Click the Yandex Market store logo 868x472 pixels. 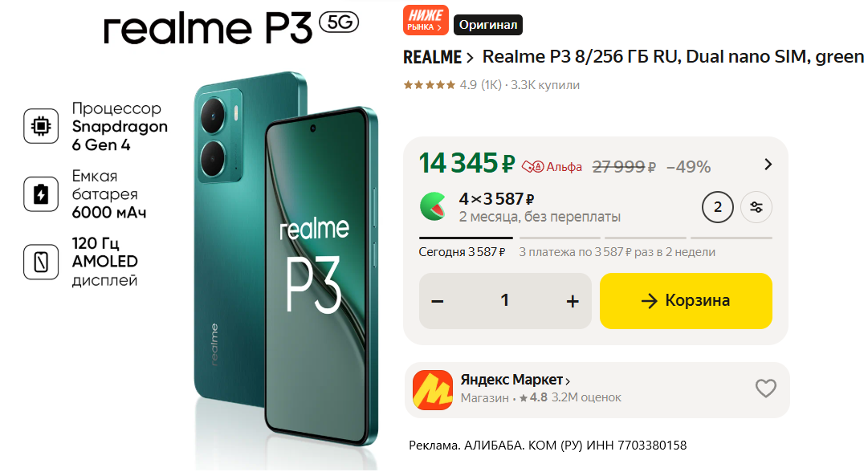(432, 390)
